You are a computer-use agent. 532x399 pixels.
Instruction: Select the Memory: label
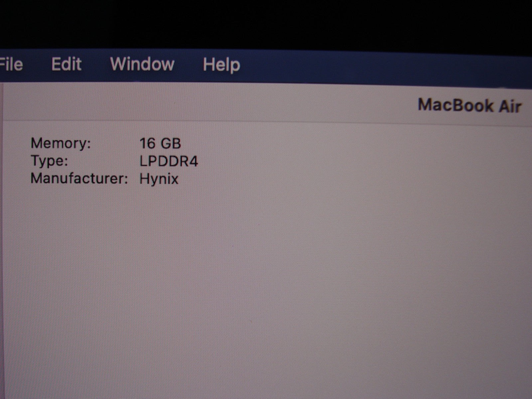61,143
